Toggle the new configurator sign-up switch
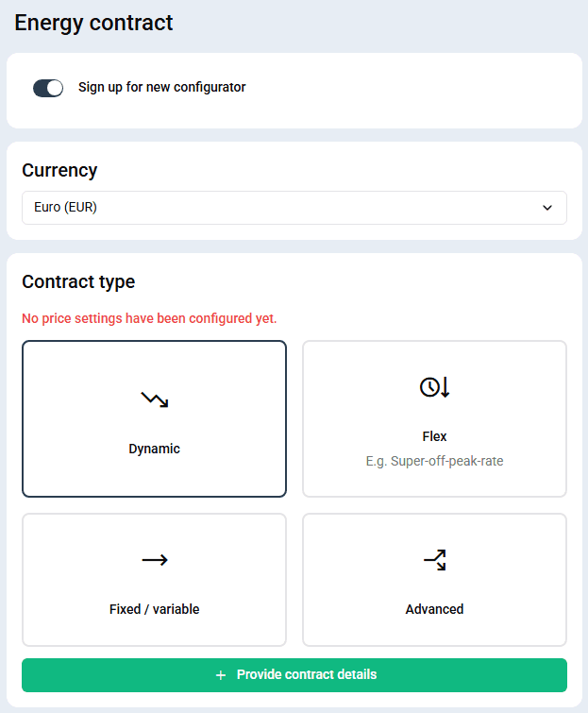Image resolution: width=588 pixels, height=713 pixels. coord(48,88)
